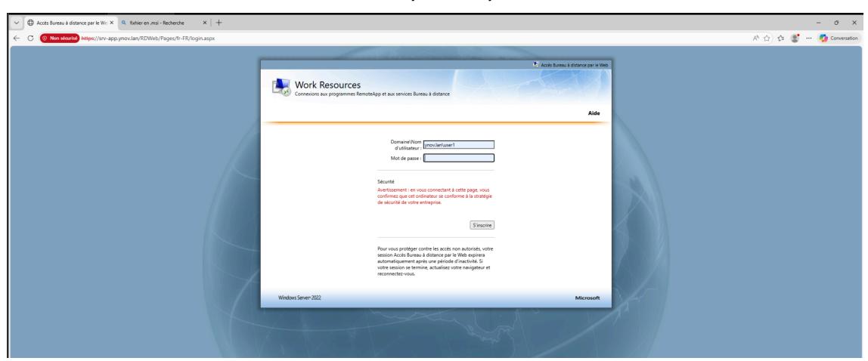Open the Favorites list icon
Screen dimensions: 868x361
coord(783,39)
